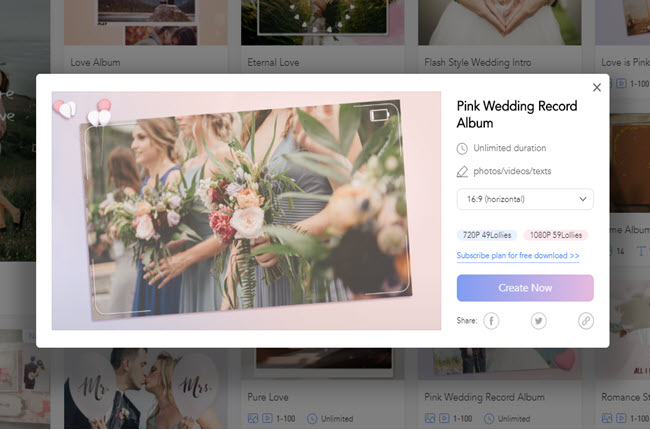Click clock icon under Pure Love card

pyautogui.click(x=312, y=418)
